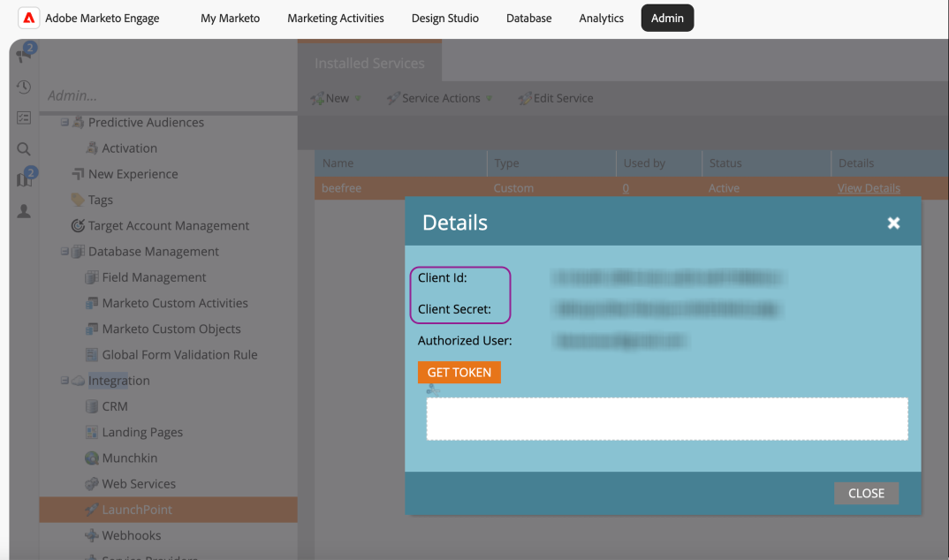Click the Client Secret label
Image resolution: width=949 pixels, height=560 pixels.
[x=454, y=309]
